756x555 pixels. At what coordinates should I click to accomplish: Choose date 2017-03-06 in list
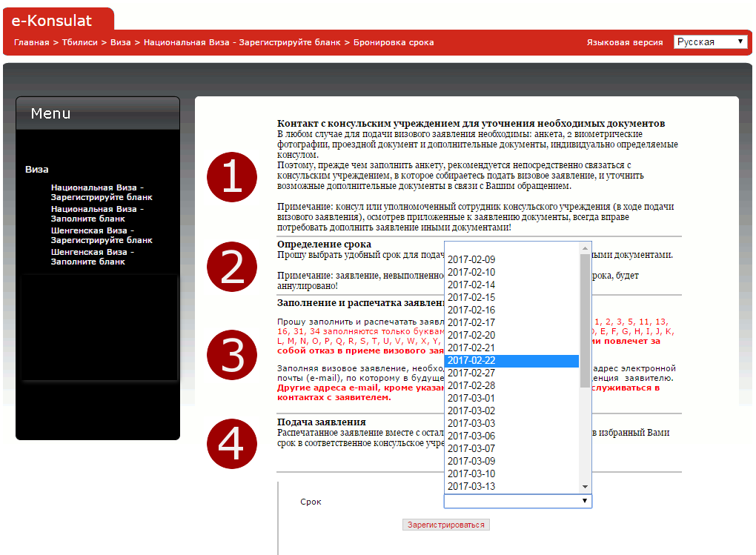(511, 436)
